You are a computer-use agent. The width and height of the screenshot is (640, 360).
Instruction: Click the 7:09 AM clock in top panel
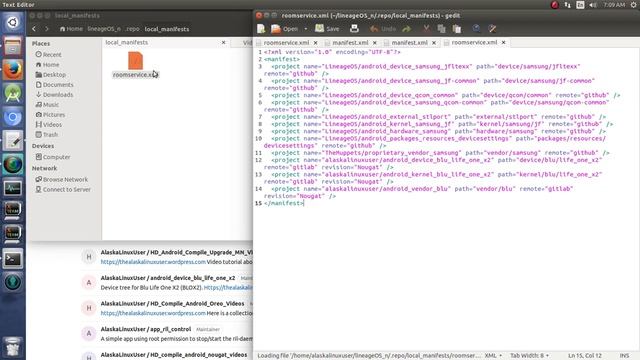pyautogui.click(x=613, y=5)
